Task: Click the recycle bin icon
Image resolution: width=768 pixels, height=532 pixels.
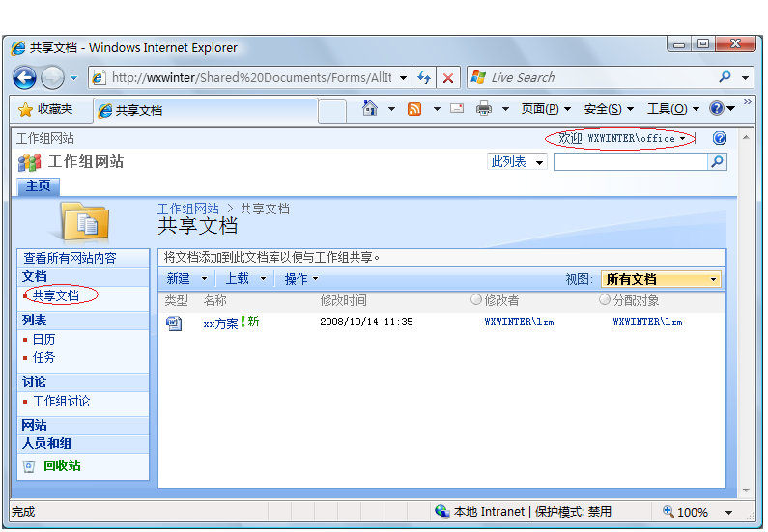Action: (x=29, y=466)
